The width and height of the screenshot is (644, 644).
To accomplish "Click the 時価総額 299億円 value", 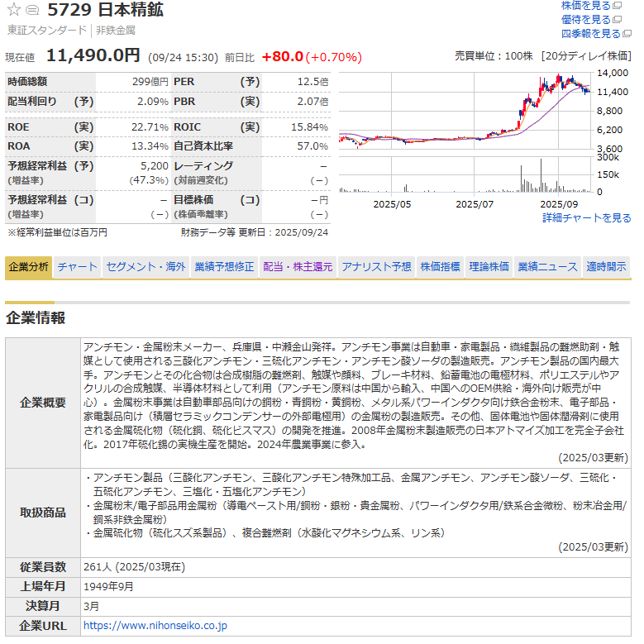I will (x=150, y=82).
